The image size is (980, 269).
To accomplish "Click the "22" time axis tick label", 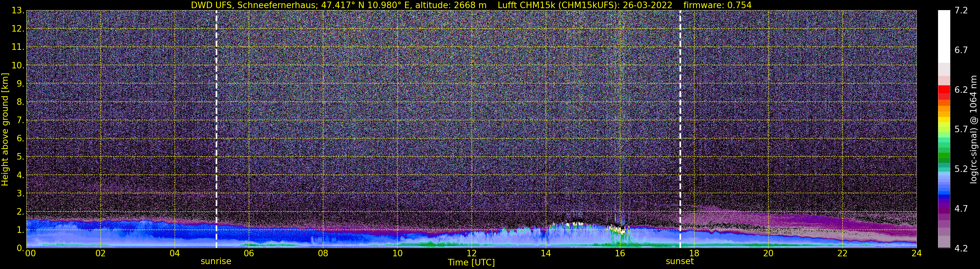I will [x=842, y=254].
